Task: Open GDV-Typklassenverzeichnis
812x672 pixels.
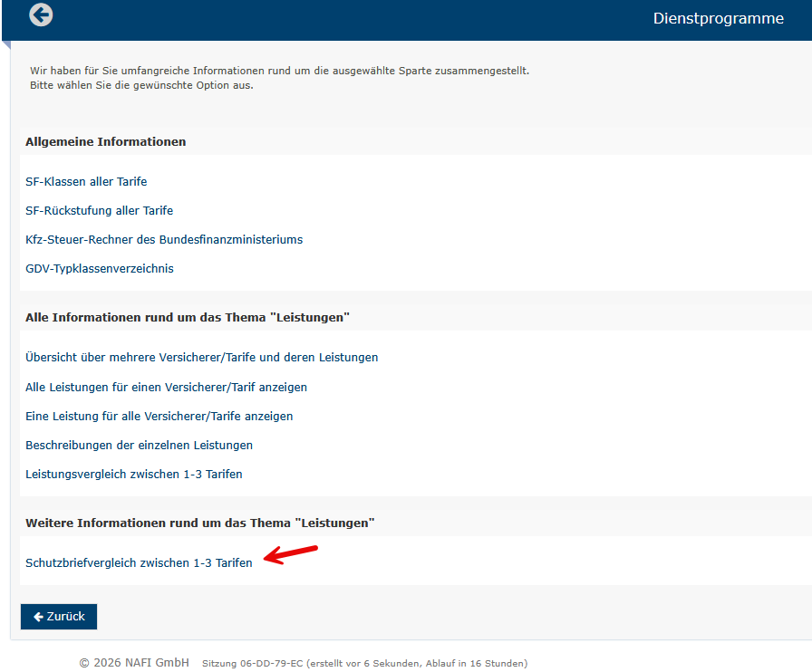Action: (100, 269)
